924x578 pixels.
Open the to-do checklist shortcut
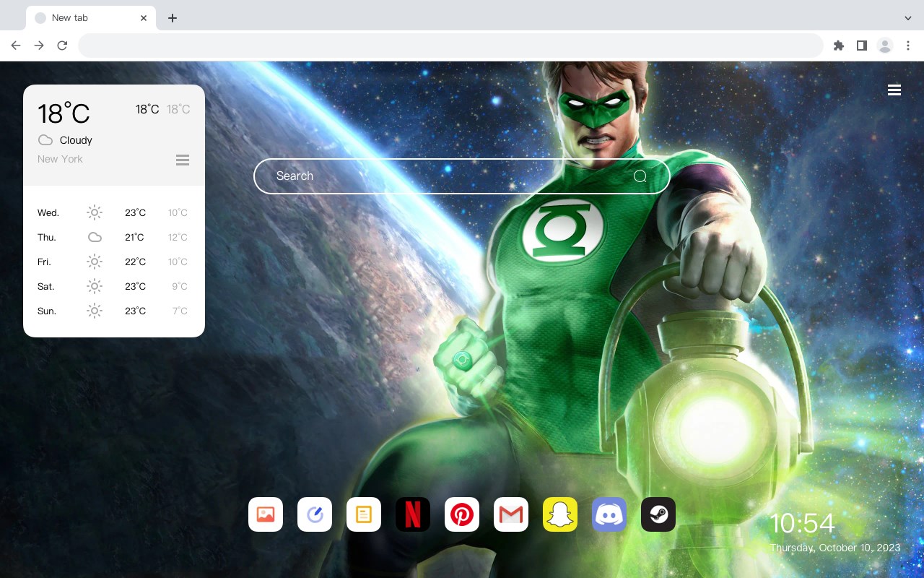coord(315,514)
